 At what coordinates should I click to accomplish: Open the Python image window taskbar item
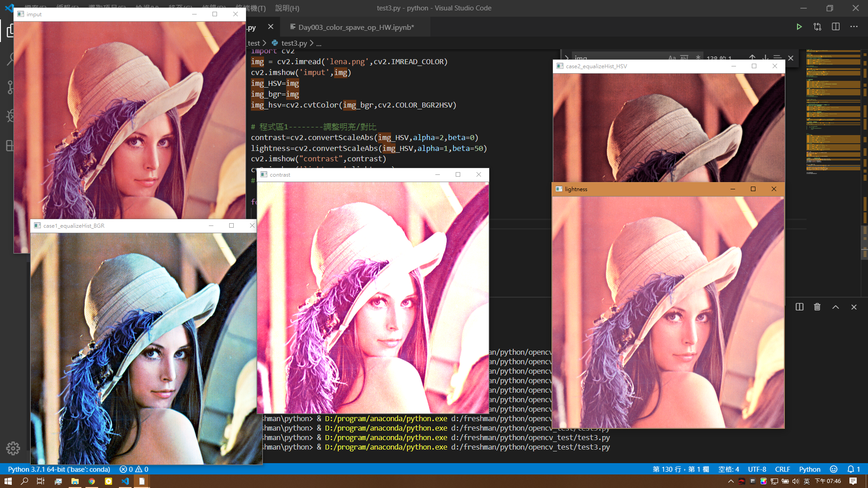click(142, 481)
